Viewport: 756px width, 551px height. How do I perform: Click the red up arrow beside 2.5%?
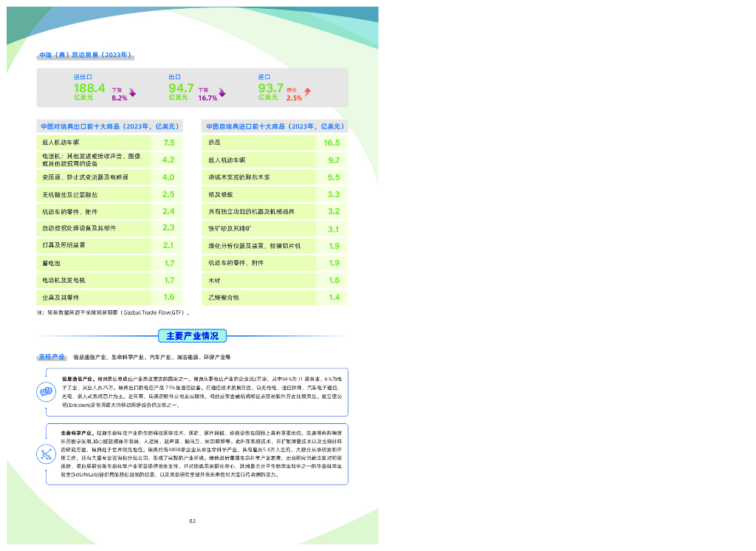308,92
